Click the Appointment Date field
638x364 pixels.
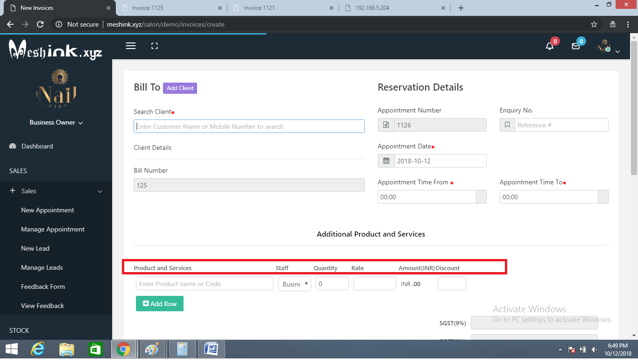(x=440, y=161)
